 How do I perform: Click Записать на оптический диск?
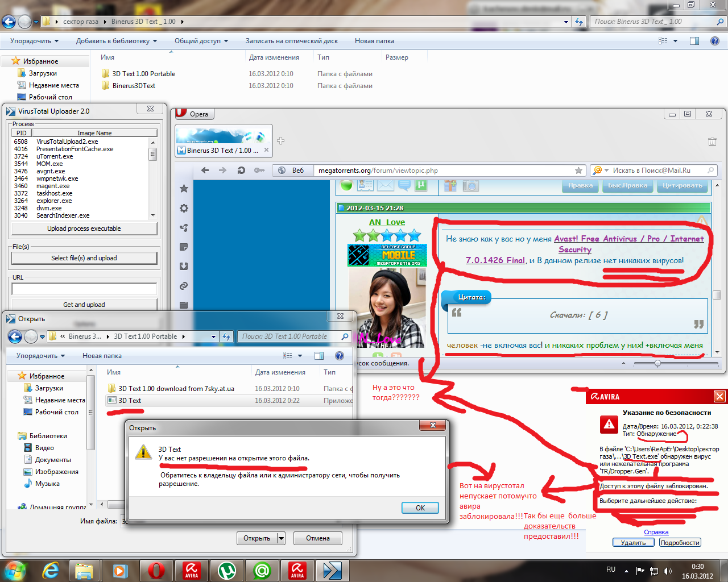tap(291, 41)
